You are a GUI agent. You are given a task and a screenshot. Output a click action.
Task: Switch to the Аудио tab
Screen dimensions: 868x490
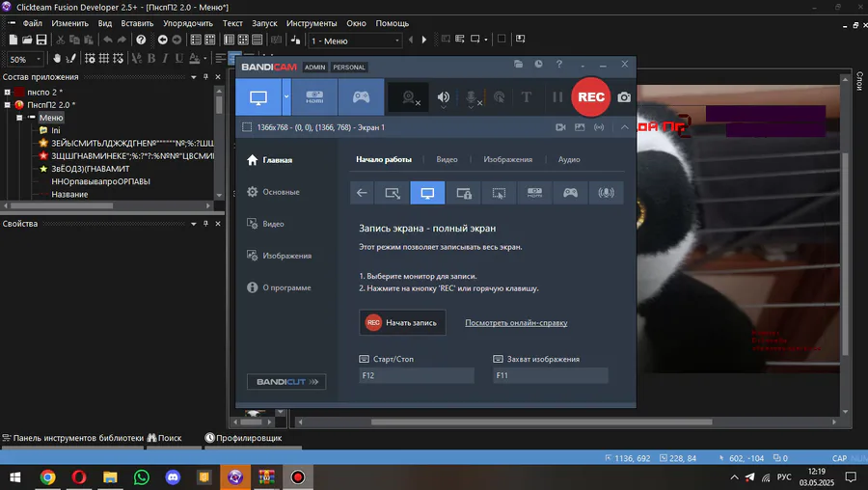(x=569, y=159)
